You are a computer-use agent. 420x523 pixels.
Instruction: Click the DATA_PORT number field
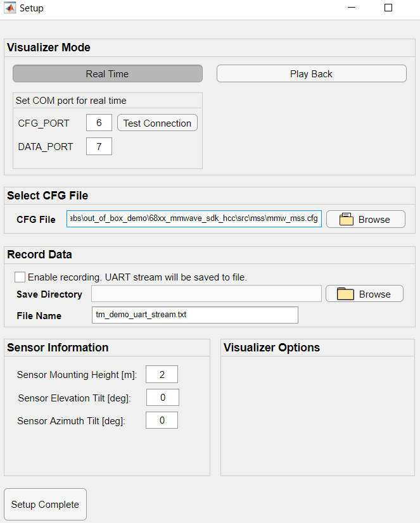click(99, 146)
